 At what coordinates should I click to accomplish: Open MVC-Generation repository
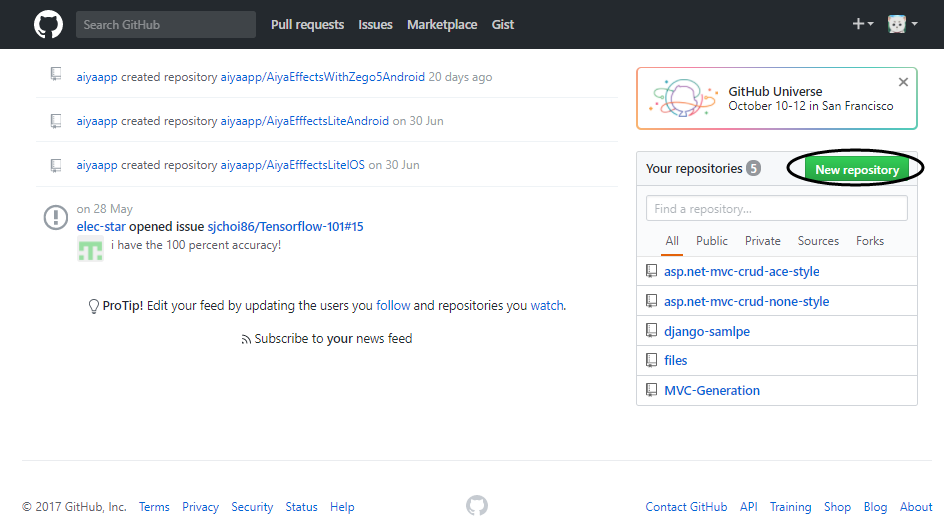pos(712,391)
